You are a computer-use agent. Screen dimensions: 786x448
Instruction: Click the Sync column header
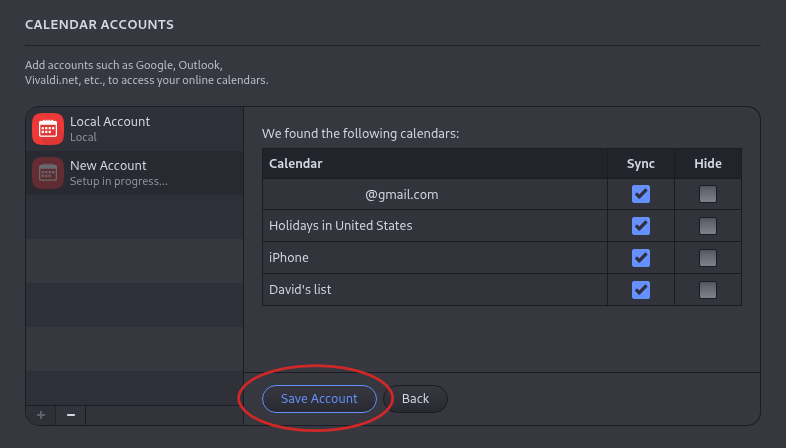[641, 164]
